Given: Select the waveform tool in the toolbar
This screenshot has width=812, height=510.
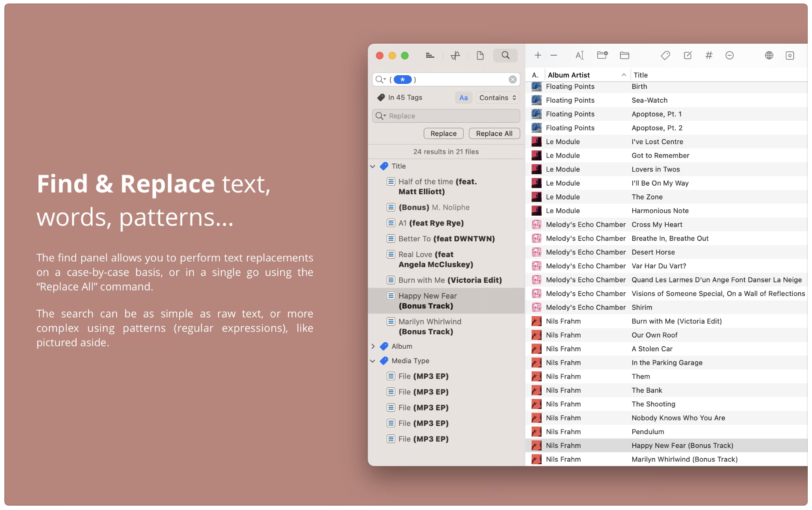Looking at the screenshot, I should (x=455, y=55).
